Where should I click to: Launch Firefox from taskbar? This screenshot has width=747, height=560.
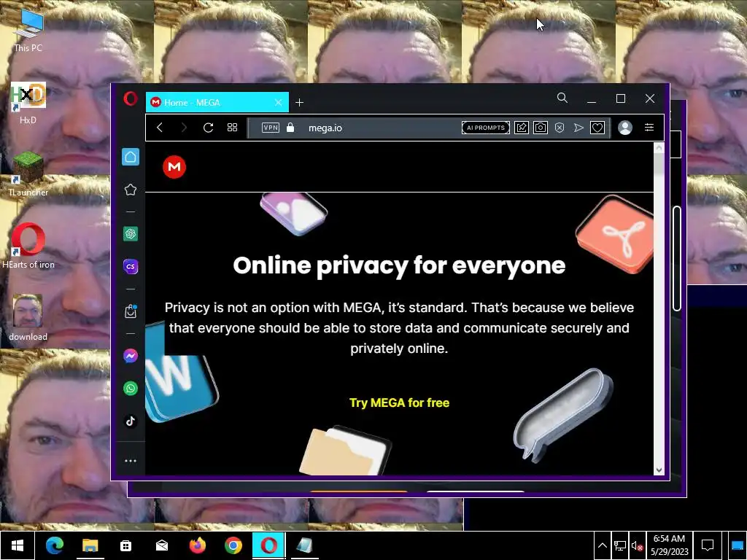click(x=197, y=545)
